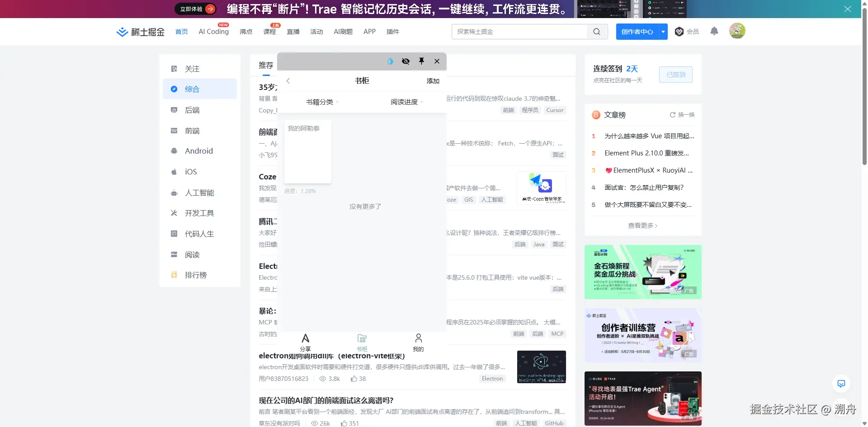Image resolution: width=868 pixels, height=427 pixels.
Task: Switch to the 书柜 tab in popup
Action: tap(362, 343)
